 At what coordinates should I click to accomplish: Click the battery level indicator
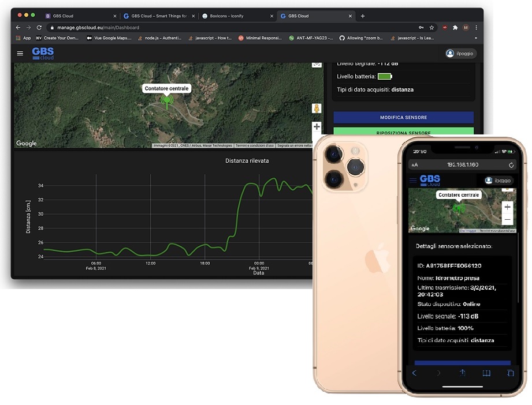(385, 77)
